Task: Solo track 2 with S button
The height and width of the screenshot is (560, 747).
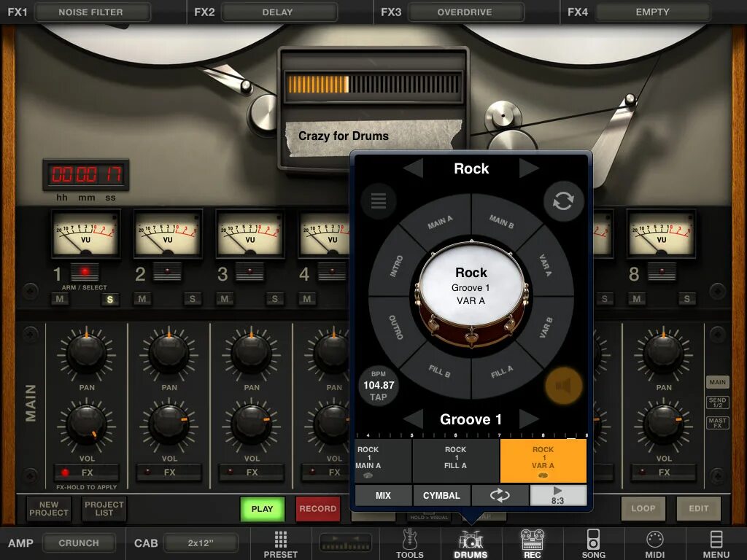Action: click(193, 299)
